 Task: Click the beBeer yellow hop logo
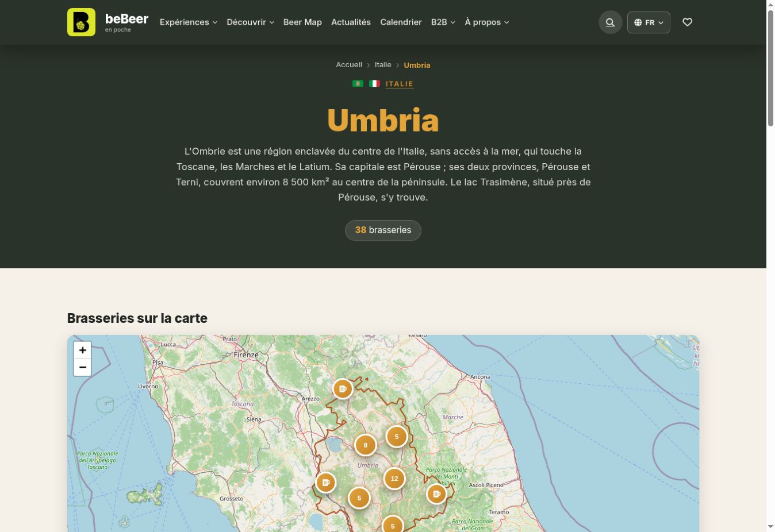click(x=81, y=22)
